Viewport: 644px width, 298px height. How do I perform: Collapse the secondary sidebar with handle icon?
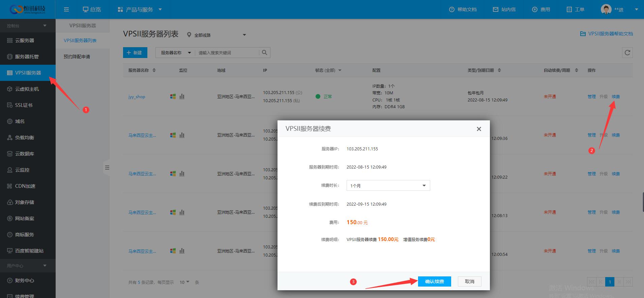coord(107,168)
